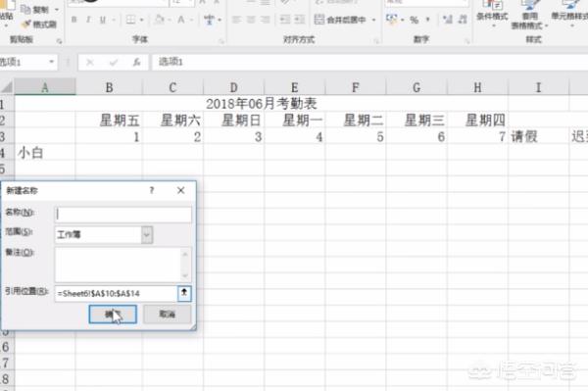This screenshot has height=391, width=588.
Task: Click the 备注(O) comment text box
Action: coord(118,265)
